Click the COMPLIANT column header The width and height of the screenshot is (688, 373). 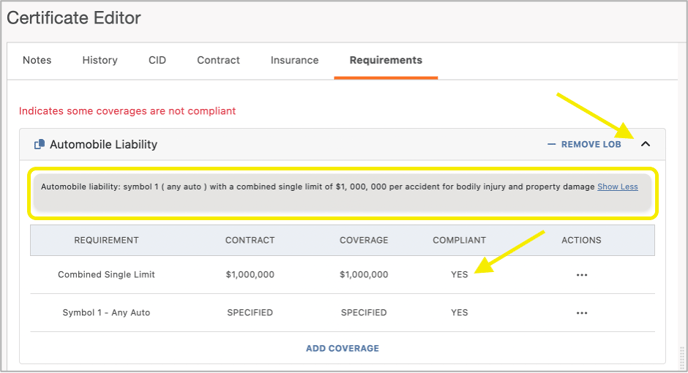coord(459,240)
